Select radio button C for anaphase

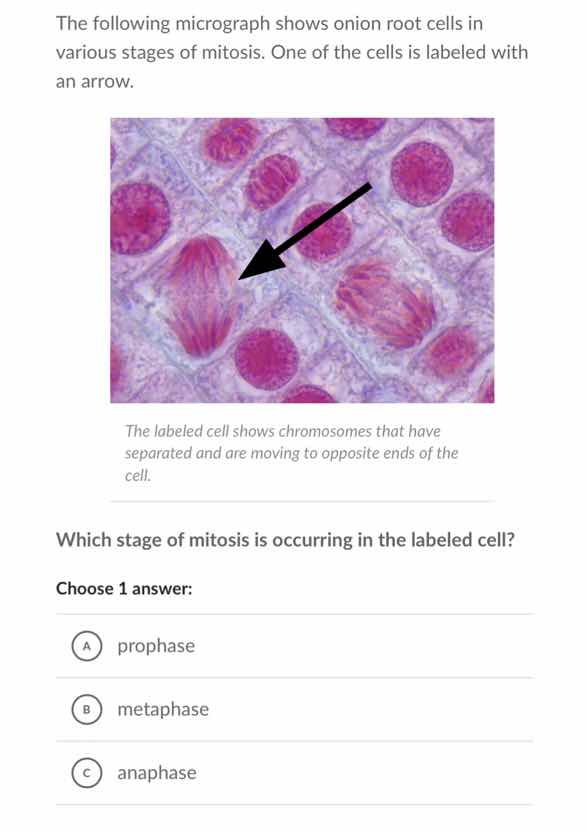pos(87,772)
